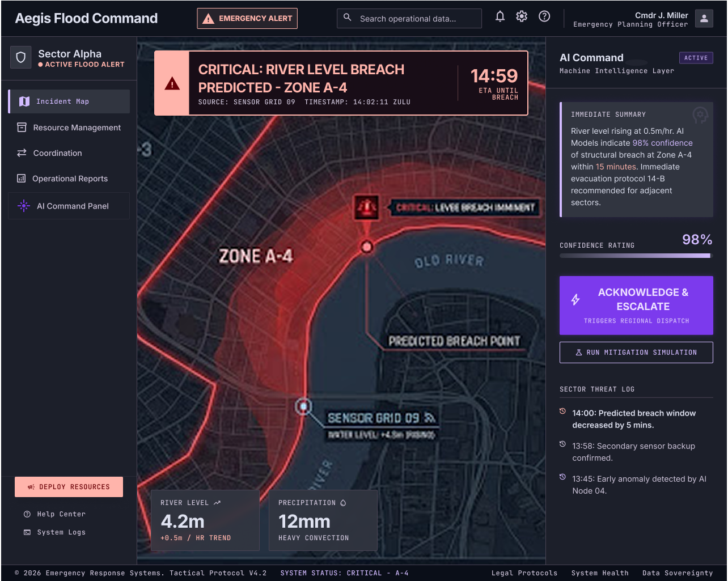Click the help question mark icon
Image resolution: width=728 pixels, height=581 pixels.
click(x=544, y=16)
